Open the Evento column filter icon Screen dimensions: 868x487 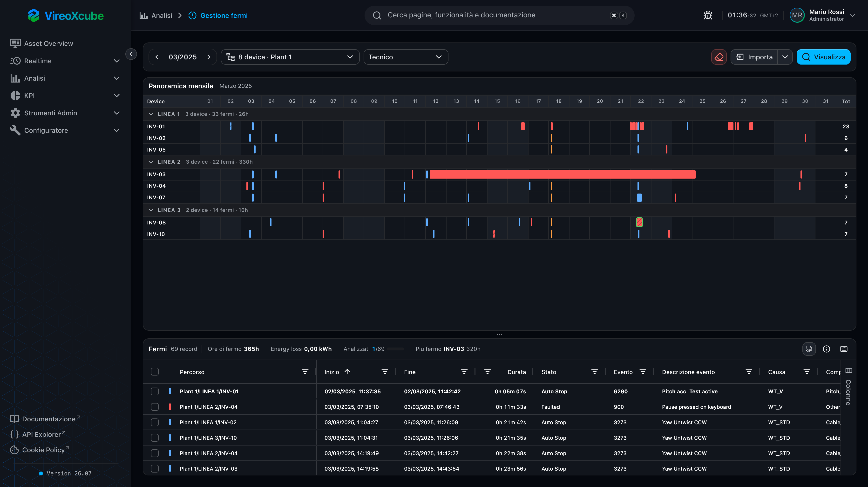click(x=643, y=372)
